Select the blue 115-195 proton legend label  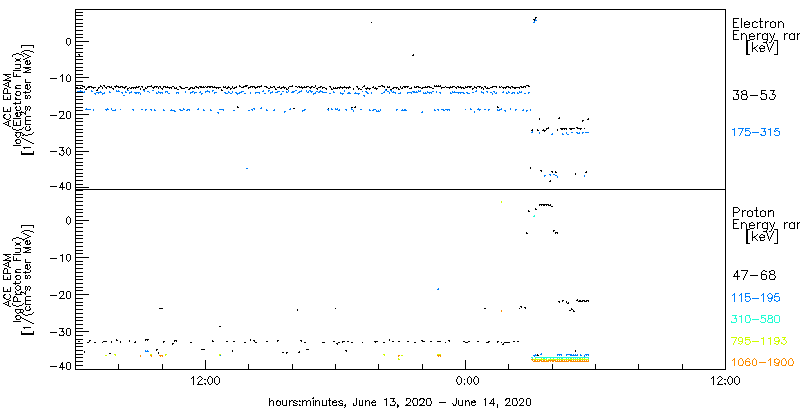[x=756, y=298]
